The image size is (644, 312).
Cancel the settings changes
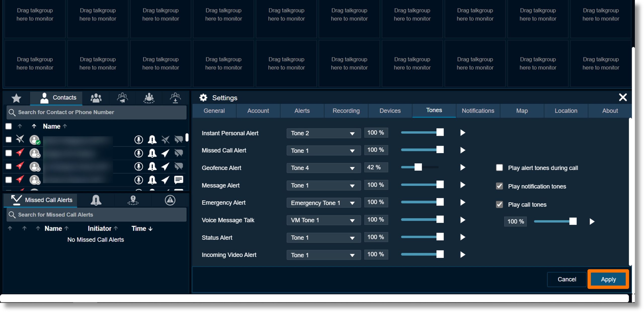567,279
